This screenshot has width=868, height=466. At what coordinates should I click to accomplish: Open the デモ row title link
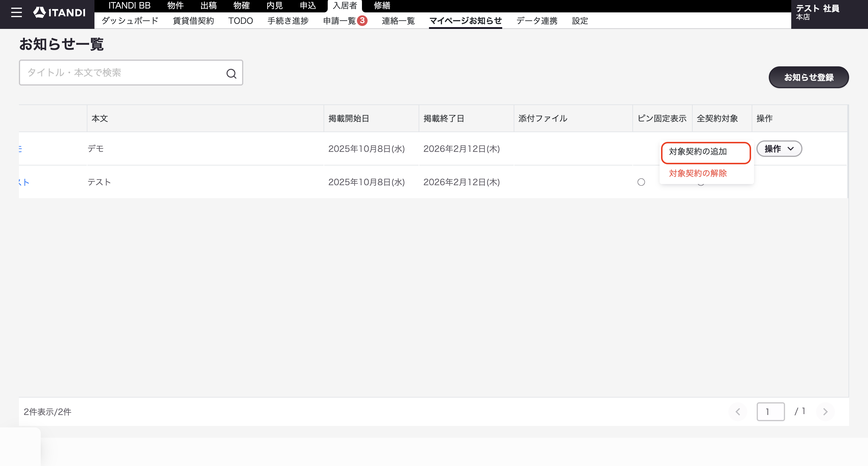tap(20, 149)
